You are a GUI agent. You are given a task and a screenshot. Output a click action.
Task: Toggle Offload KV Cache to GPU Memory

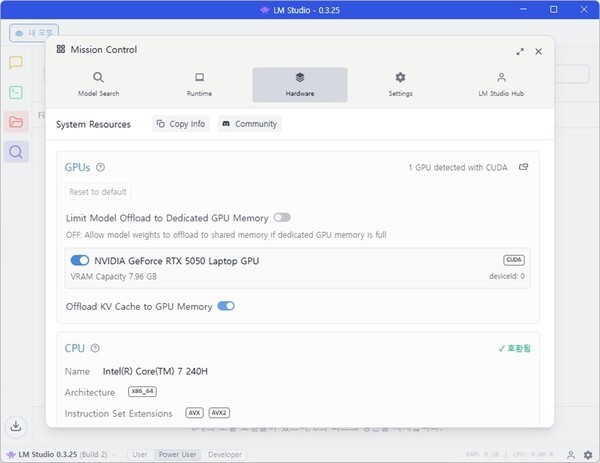(226, 306)
